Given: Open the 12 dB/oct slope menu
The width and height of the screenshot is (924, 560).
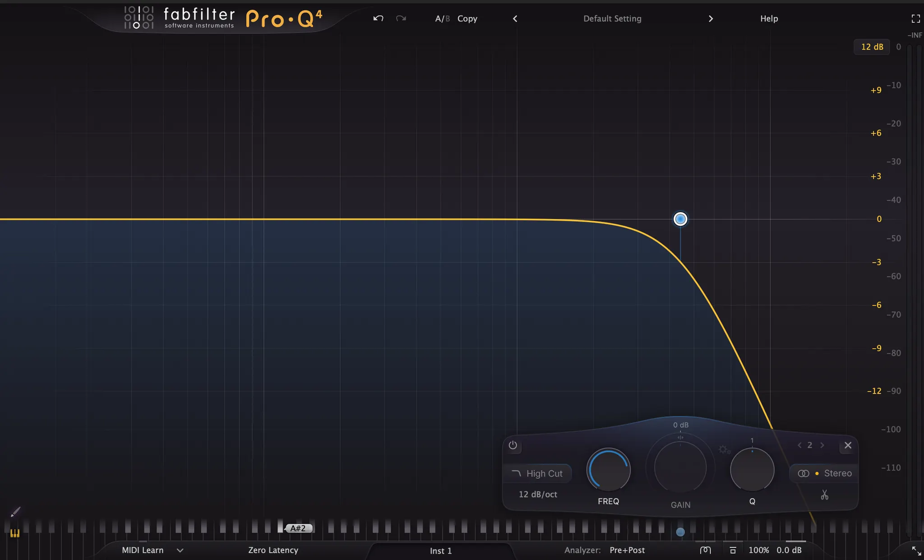Looking at the screenshot, I should (537, 494).
